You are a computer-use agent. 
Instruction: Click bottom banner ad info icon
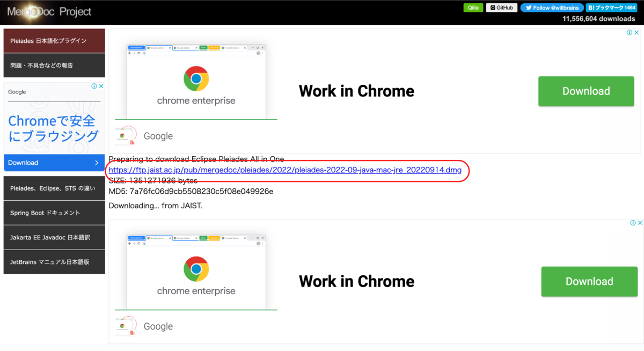[x=633, y=223]
